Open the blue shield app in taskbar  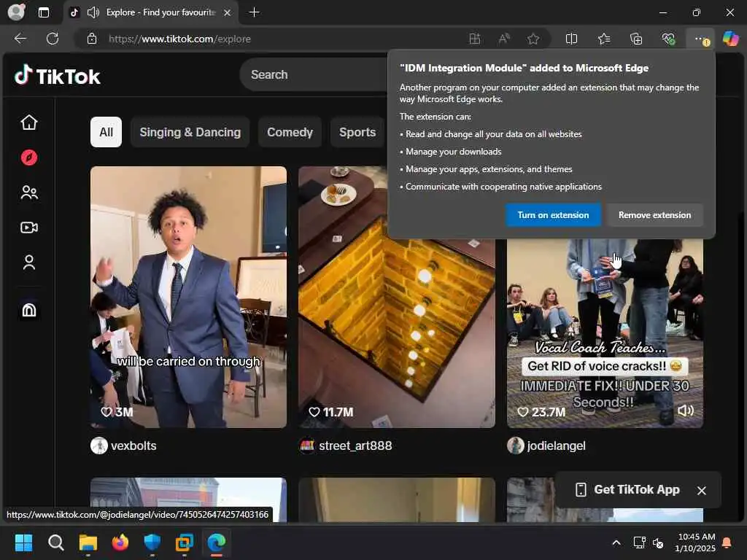click(x=152, y=542)
